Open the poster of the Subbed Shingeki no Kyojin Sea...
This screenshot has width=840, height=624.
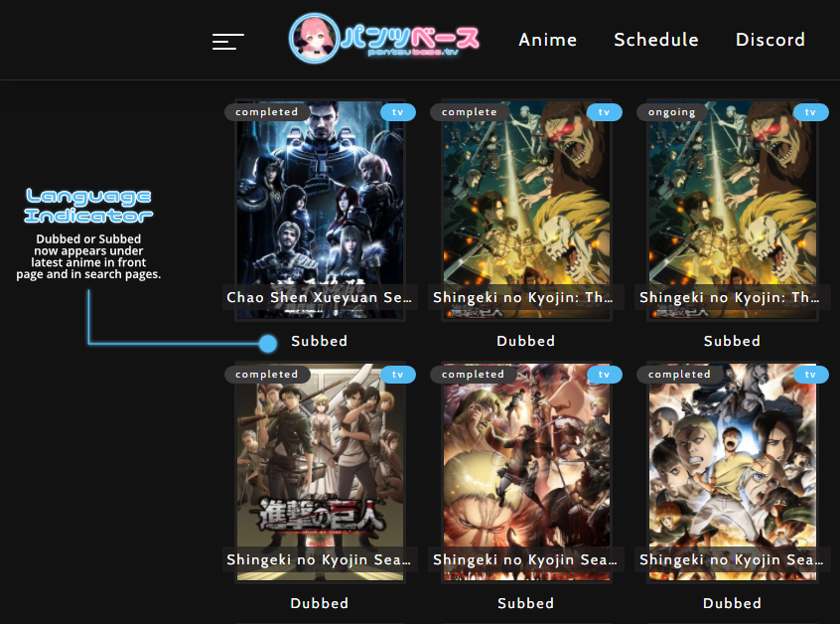tap(526, 472)
